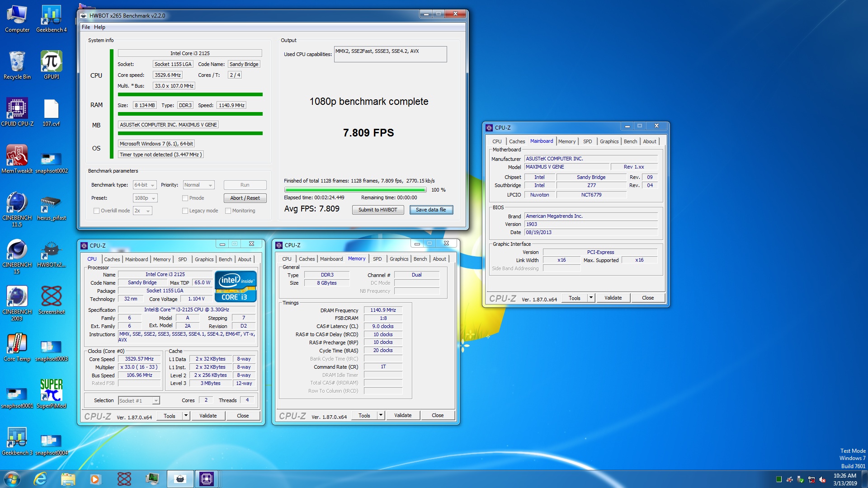Expand Tools arrow in CPU-Z CPU window
This screenshot has width=868, height=488.
click(186, 416)
